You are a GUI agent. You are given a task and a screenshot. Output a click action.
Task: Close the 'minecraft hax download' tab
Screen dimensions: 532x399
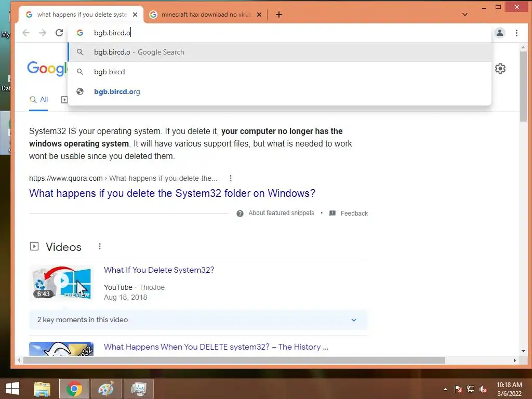tap(259, 15)
